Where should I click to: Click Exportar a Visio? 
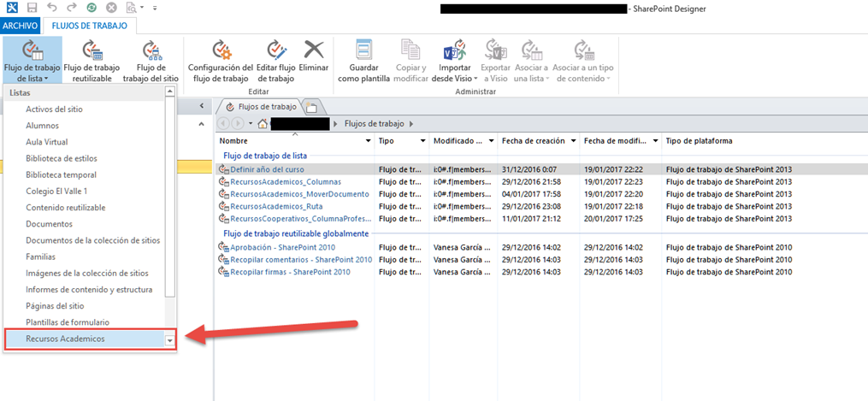tap(495, 61)
